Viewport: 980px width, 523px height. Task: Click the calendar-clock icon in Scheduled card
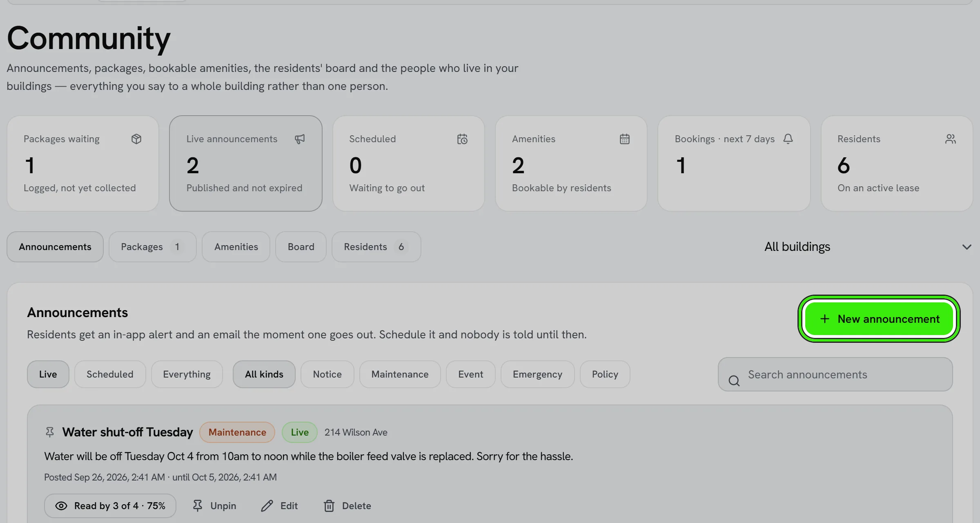(x=462, y=139)
